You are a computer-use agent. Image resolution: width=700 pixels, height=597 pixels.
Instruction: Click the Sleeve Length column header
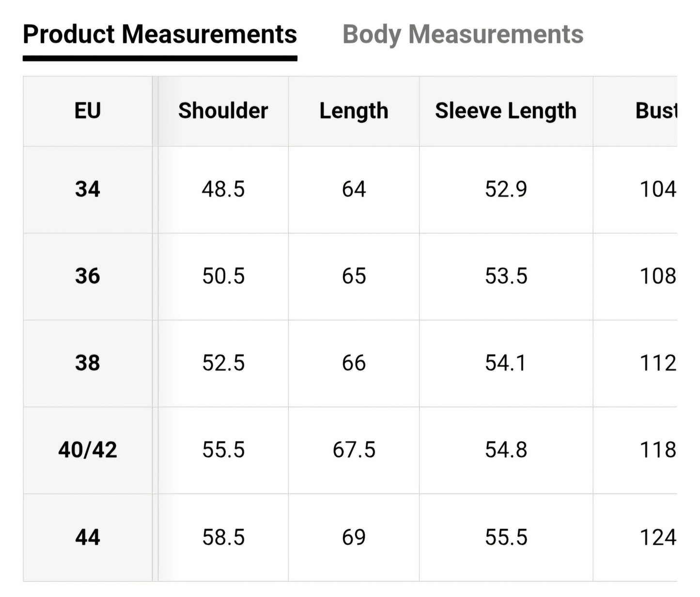pyautogui.click(x=506, y=111)
